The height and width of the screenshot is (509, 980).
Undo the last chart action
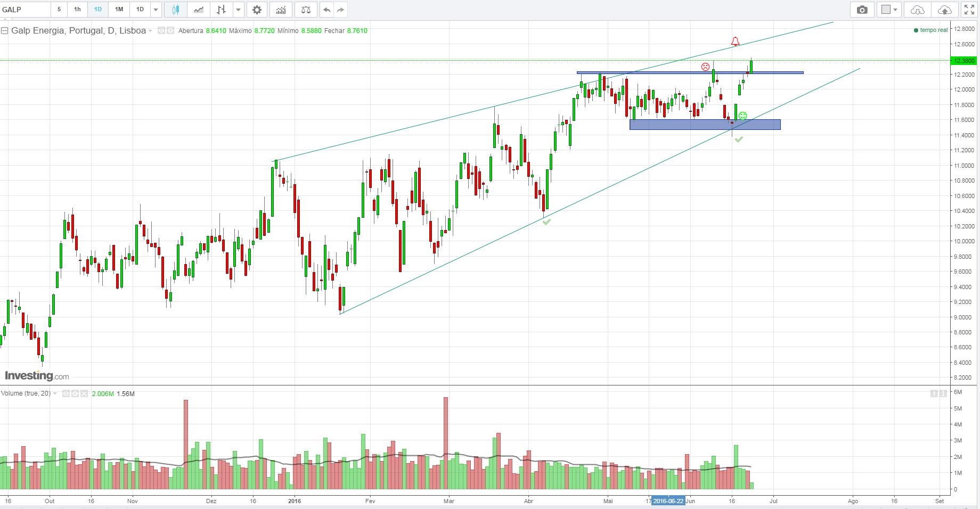point(327,10)
